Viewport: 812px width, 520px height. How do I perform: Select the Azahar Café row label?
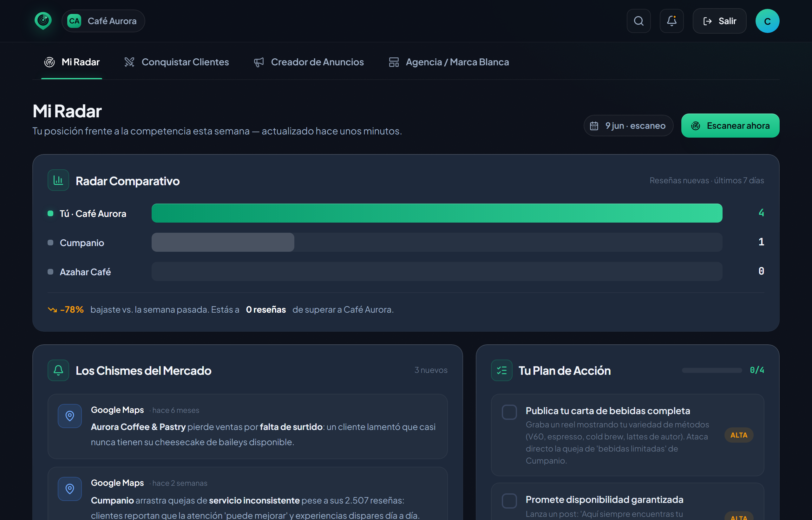(85, 272)
